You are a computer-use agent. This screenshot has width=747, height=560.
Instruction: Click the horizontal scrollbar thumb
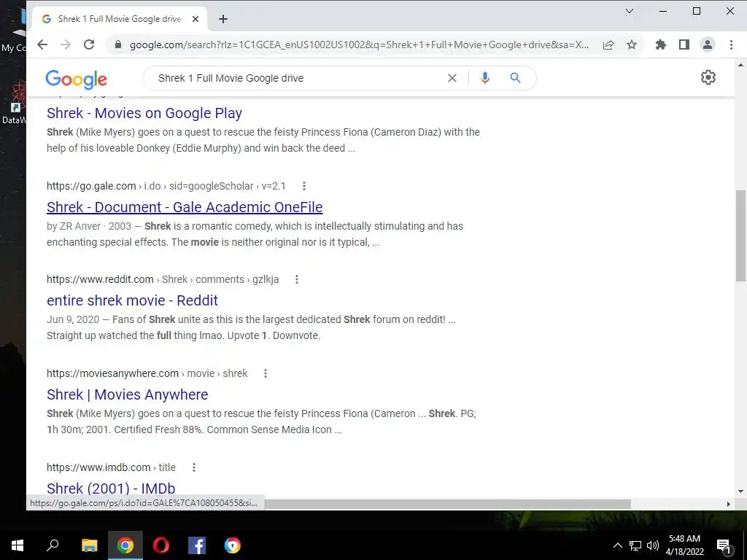tap(448, 504)
